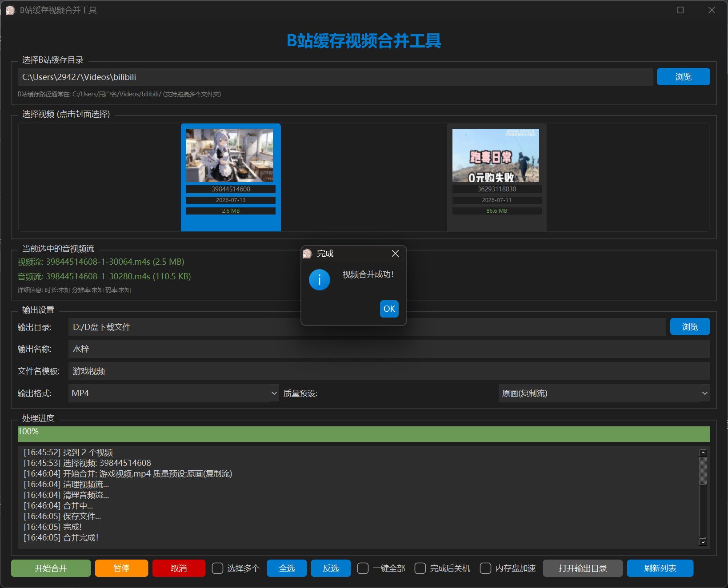Click the log line 开始合并: 游戏视频.mp4

coord(128,474)
